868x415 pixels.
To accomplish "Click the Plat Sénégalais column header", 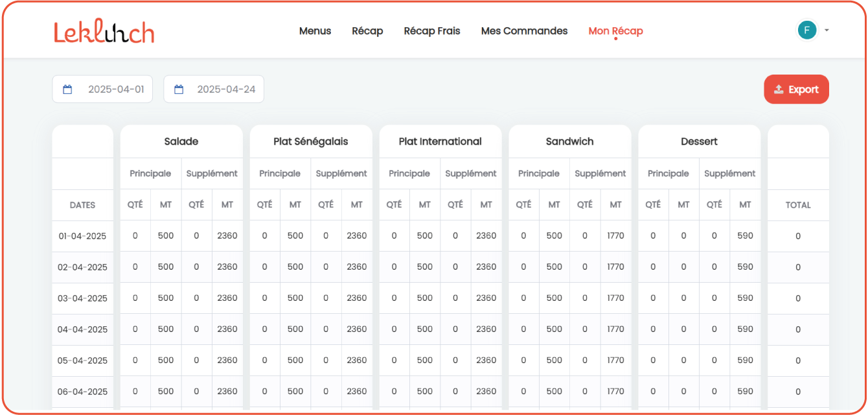I will tap(311, 141).
